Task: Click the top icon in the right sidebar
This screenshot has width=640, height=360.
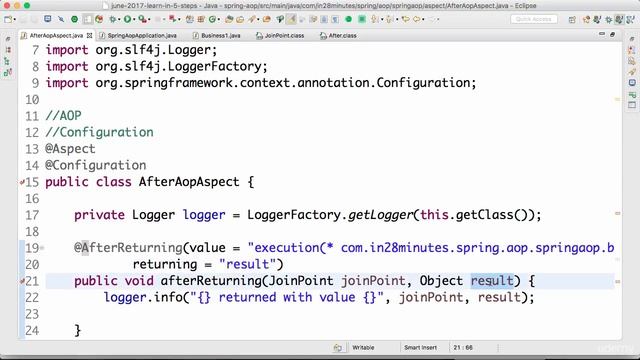Action: point(632,39)
